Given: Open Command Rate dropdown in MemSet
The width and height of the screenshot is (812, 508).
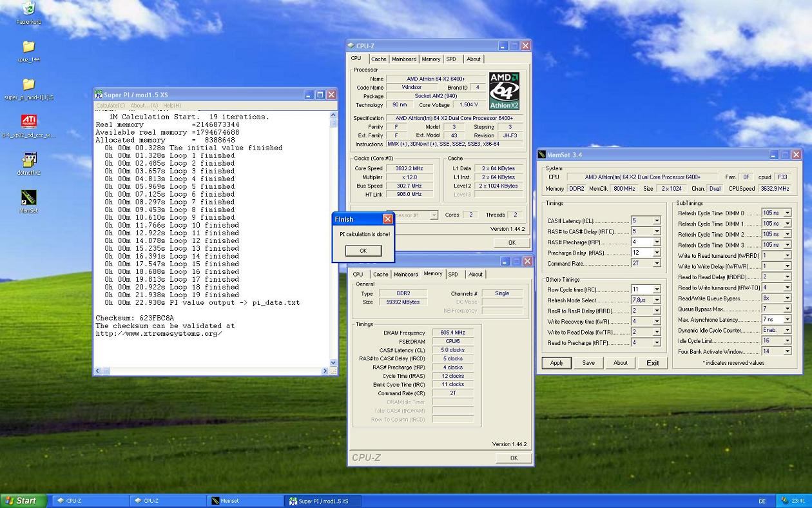Looking at the screenshot, I should point(657,264).
